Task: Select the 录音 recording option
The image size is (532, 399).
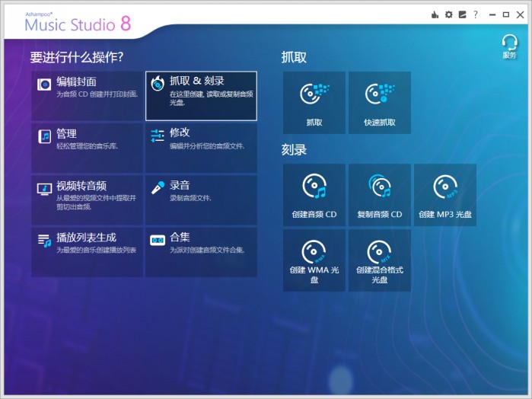Action: [x=201, y=200]
